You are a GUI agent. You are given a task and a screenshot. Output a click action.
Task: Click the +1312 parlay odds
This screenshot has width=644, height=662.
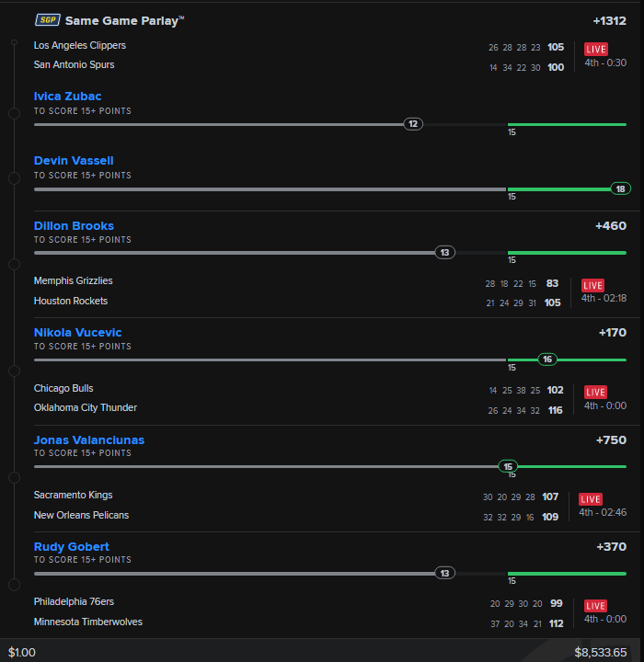tap(609, 20)
